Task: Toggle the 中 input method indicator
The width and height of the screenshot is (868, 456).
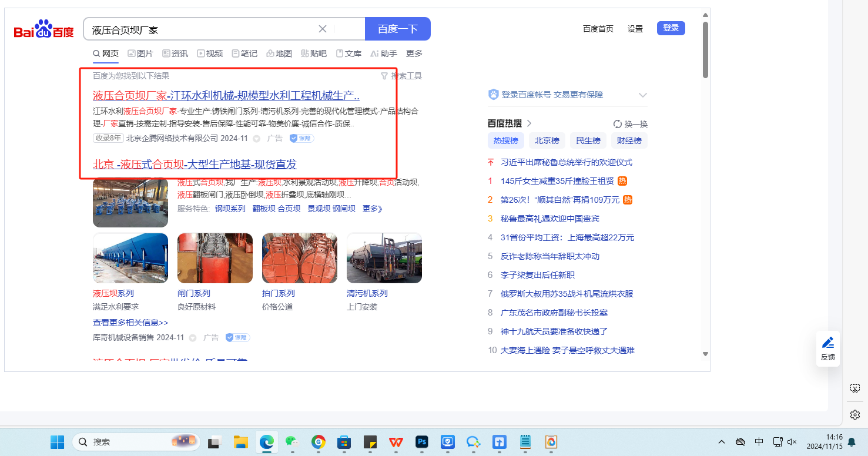Action: [759, 442]
